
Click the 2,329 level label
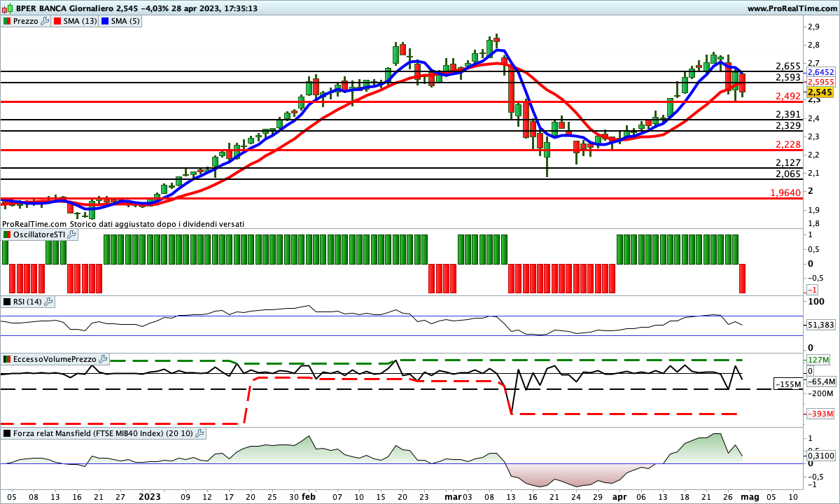pyautogui.click(x=788, y=126)
